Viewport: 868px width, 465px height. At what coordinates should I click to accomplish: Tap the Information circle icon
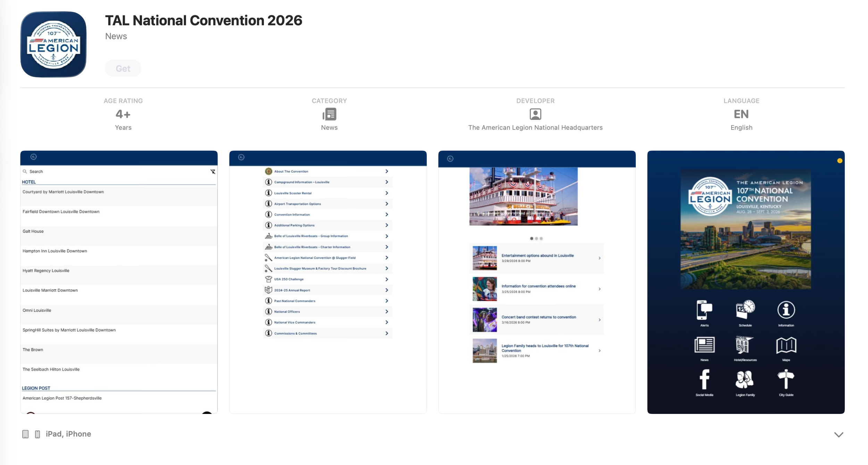click(786, 310)
